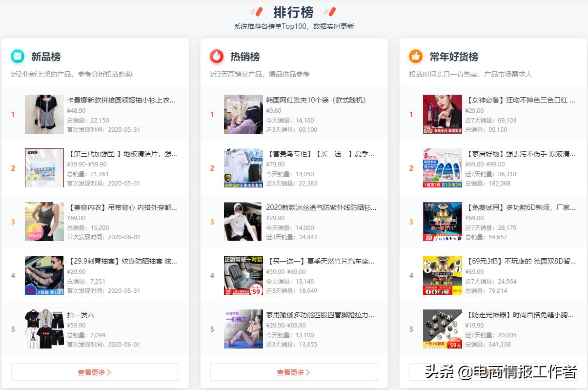Open 查看更多 under the 热销榜 column
The height and width of the screenshot is (390, 588).
[x=294, y=371]
